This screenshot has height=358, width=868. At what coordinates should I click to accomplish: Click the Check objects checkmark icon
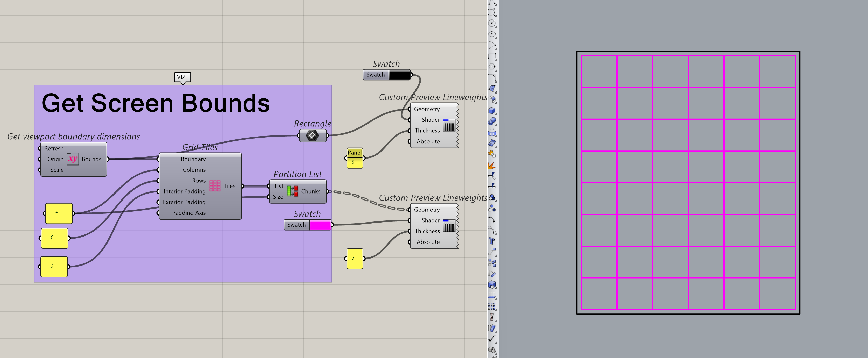pos(492,339)
